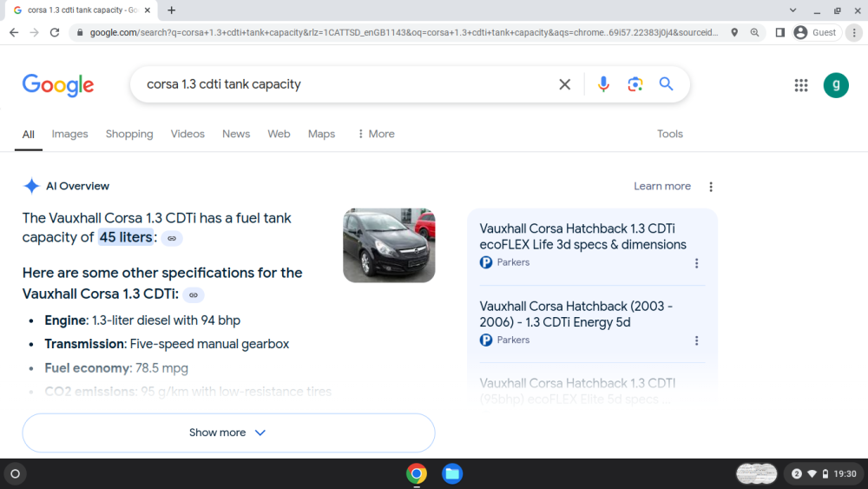
Task: Start voice search with microphone
Action: point(603,84)
